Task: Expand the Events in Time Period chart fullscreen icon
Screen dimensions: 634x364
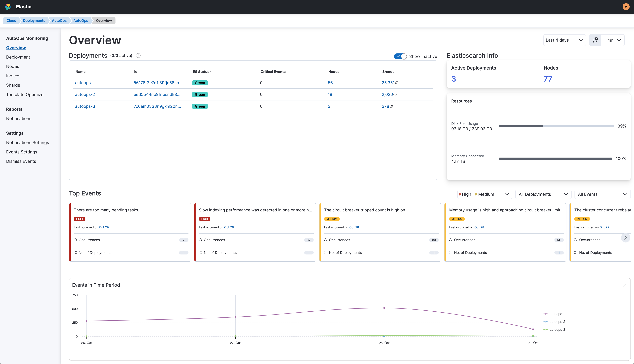Action: (625, 285)
